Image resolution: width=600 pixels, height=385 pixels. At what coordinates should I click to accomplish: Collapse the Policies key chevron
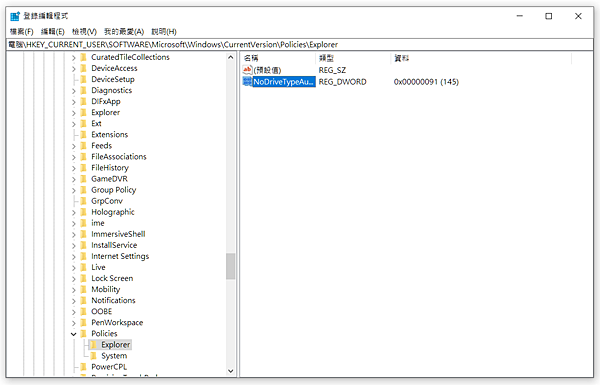coord(74,334)
